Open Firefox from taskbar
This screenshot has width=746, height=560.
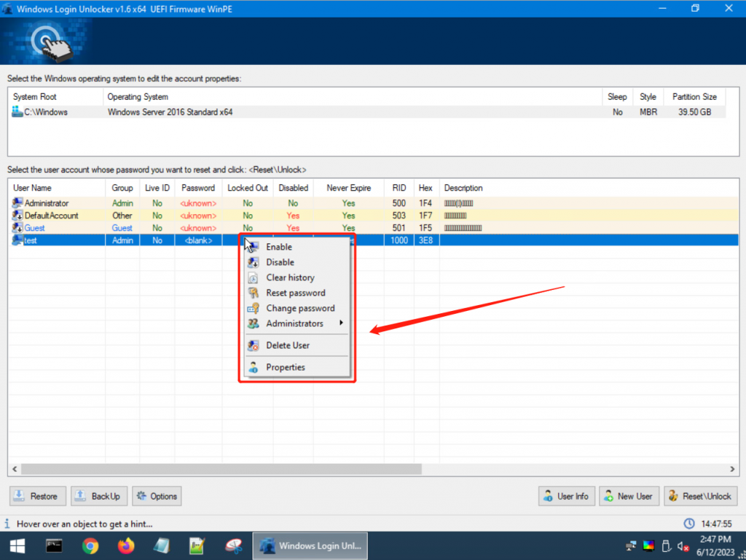coord(125,545)
